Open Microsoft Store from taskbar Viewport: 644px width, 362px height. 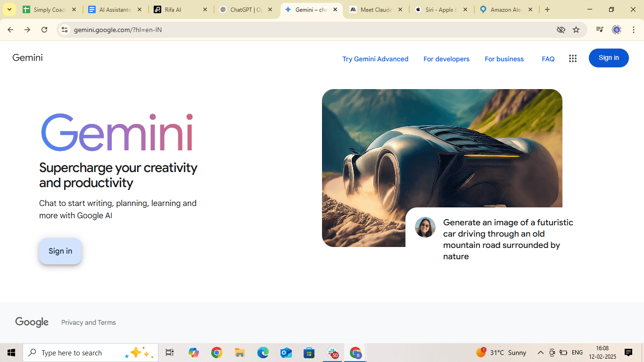click(309, 353)
